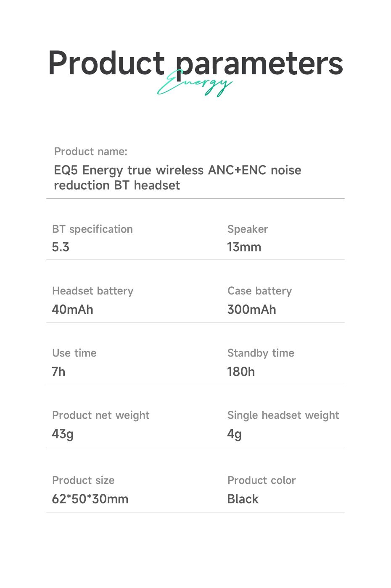Screen dimensions: 391x588
Task: Select the 5.3 Bluetooth version value
Action: 61,247
